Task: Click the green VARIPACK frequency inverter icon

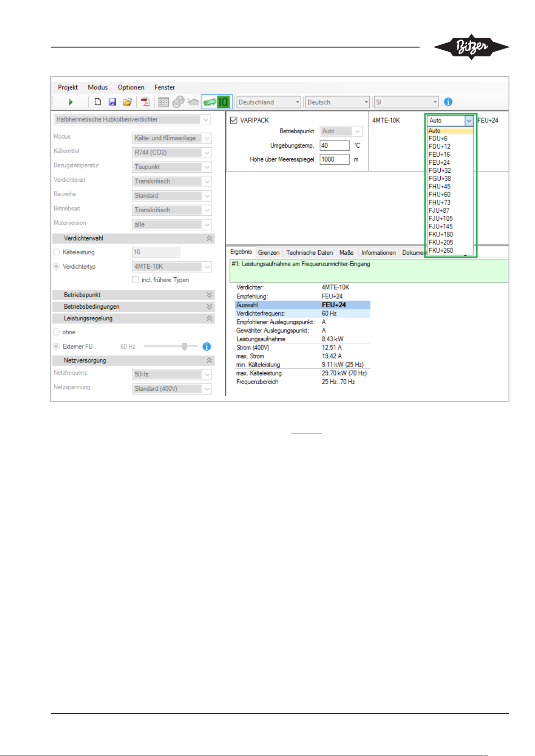Action: [x=210, y=102]
